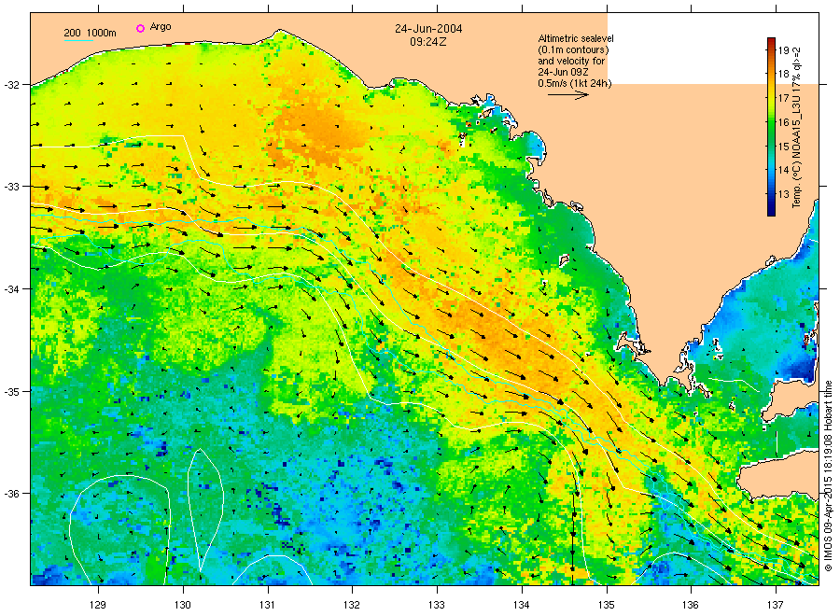Click the '200 1000m' depth contour label
The height and width of the screenshot is (616, 840).
(90, 33)
